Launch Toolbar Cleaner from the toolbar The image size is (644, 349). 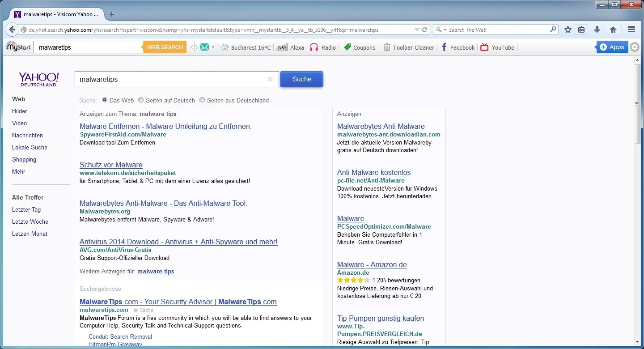coord(409,47)
